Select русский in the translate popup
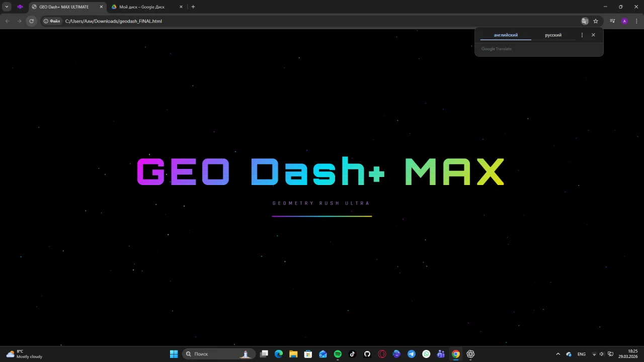The image size is (644, 362). 553,35
